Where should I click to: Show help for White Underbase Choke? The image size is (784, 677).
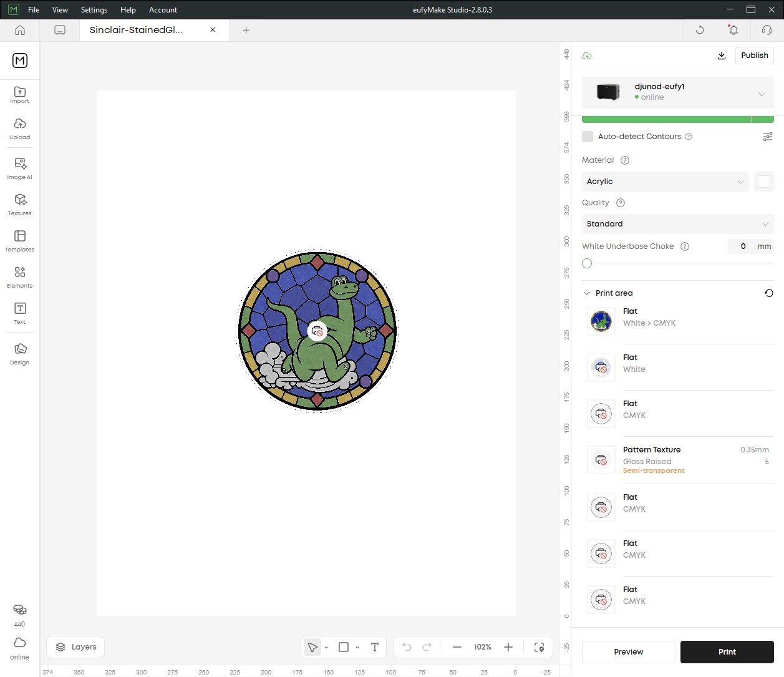(x=685, y=246)
